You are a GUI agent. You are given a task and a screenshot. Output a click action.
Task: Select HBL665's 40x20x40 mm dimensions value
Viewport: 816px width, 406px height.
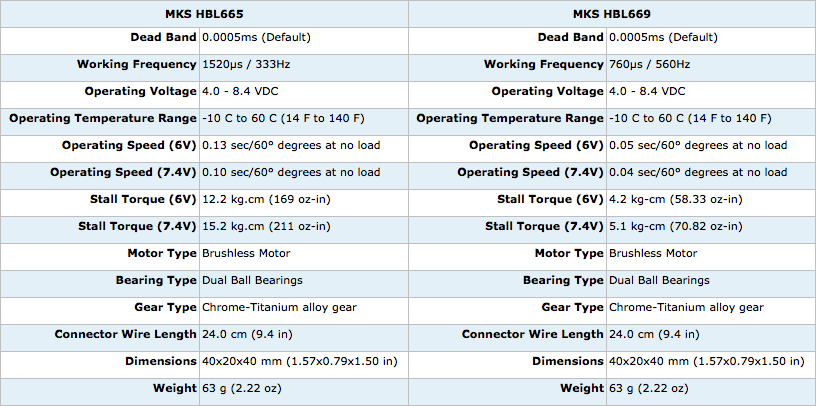click(x=300, y=361)
